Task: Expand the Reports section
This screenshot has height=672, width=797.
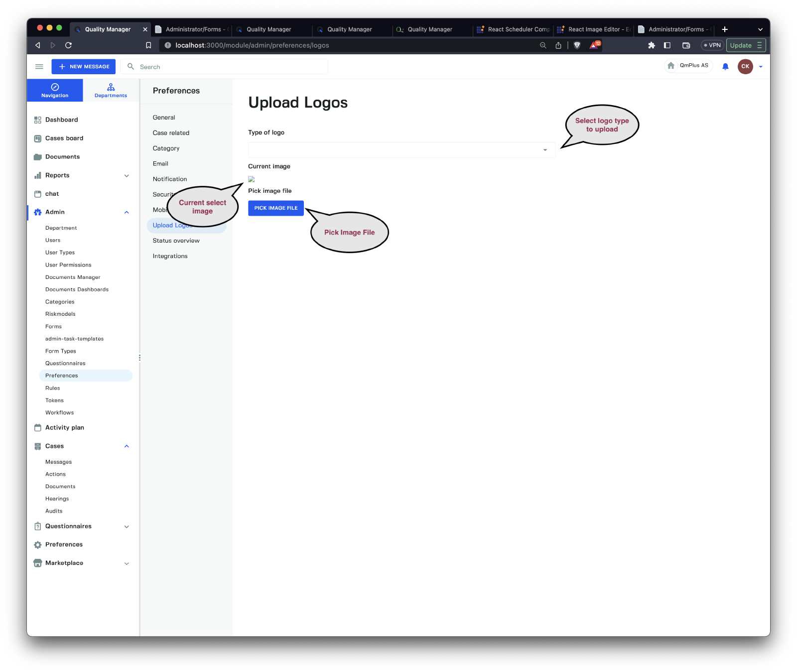Action: [127, 176]
